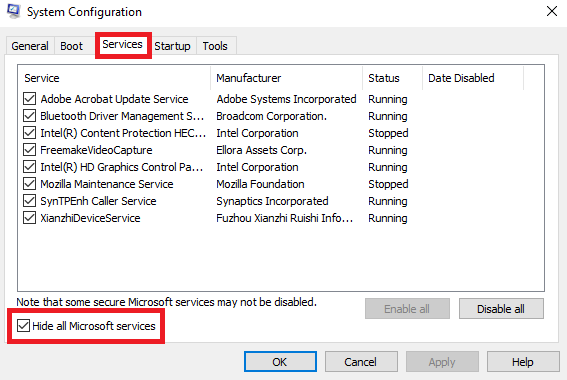Click the Disable all button

click(501, 309)
